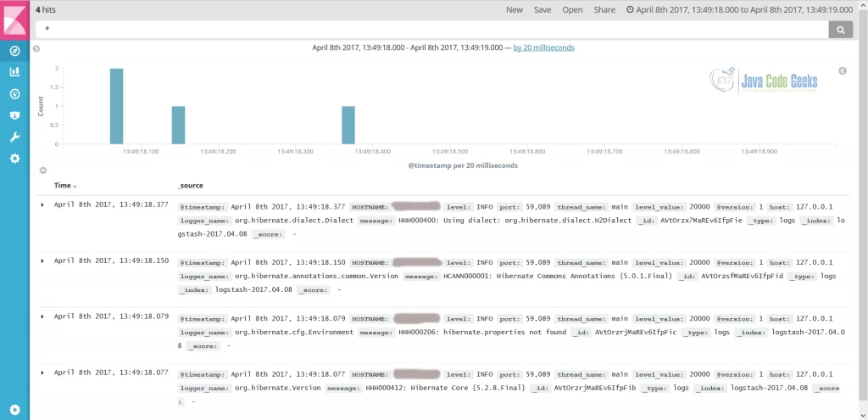The image size is (868, 420).
Task: Open the 'by 20 milliseconds' interval link
Action: (x=543, y=48)
